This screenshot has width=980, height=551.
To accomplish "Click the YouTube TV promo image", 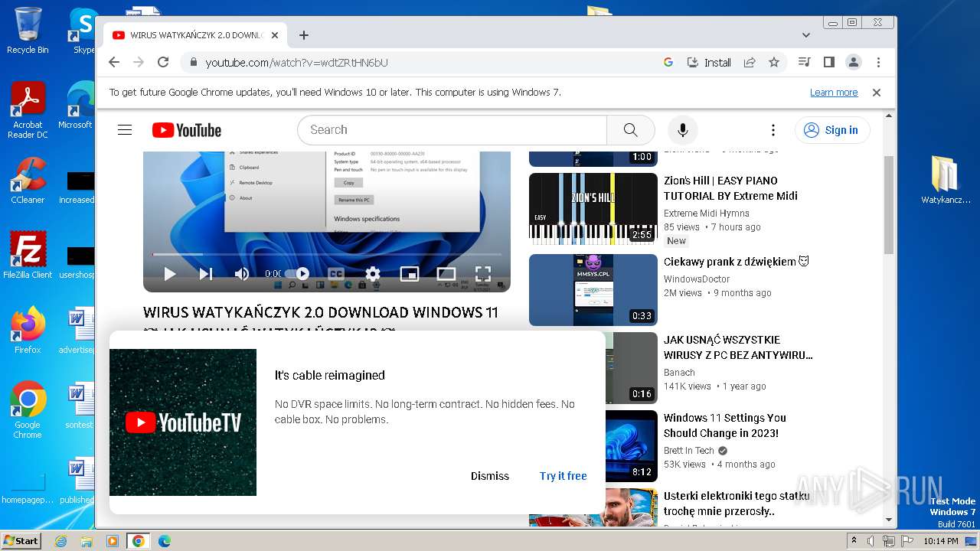I will coord(183,422).
